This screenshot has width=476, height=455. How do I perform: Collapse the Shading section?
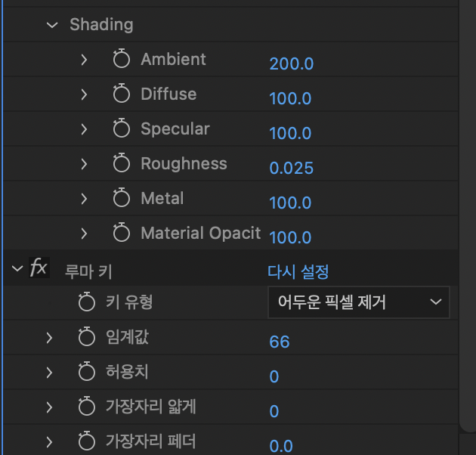coord(52,25)
